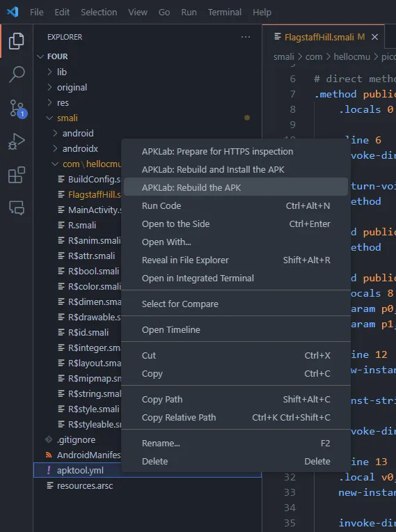The width and height of the screenshot is (396, 532).
Task: Click the RSS-style icon beside AndroidManifest
Action: [x=49, y=455]
